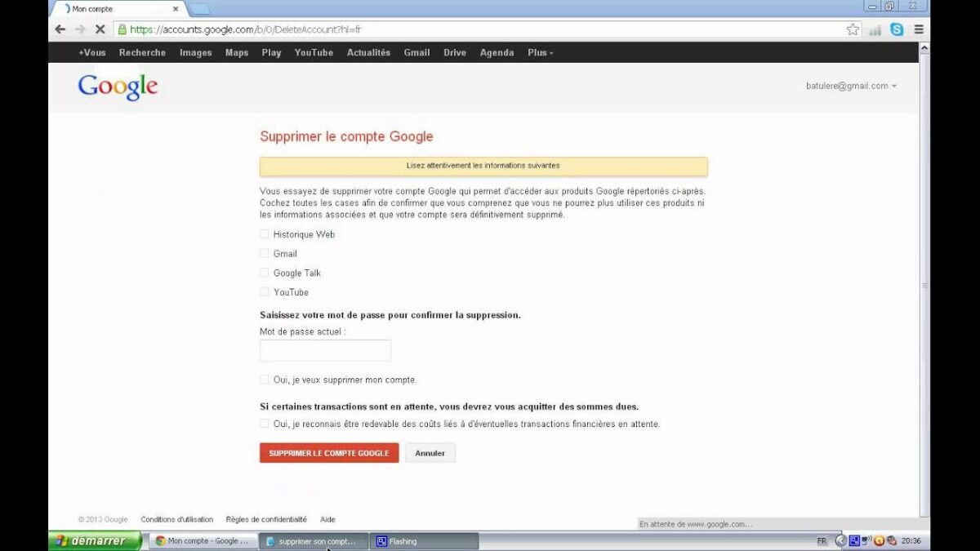980x551 pixels.
Task: Bookmark this page with the star icon
Action: point(853,29)
